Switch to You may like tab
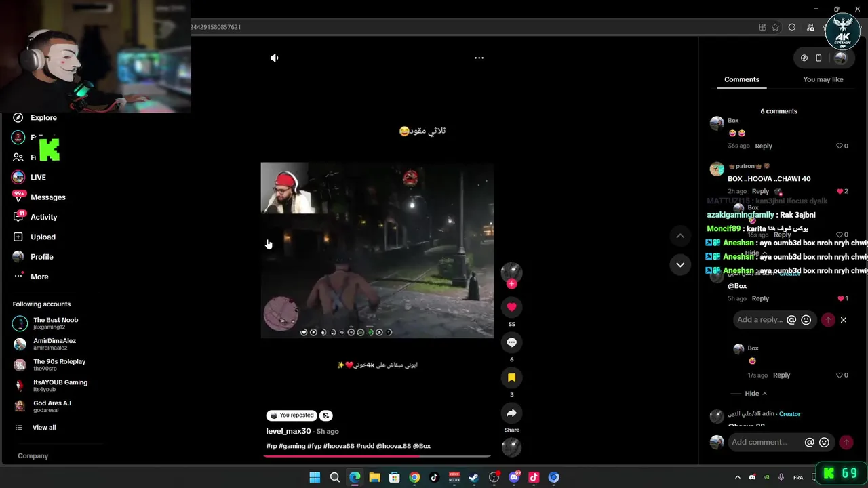The image size is (868, 488). 823,79
